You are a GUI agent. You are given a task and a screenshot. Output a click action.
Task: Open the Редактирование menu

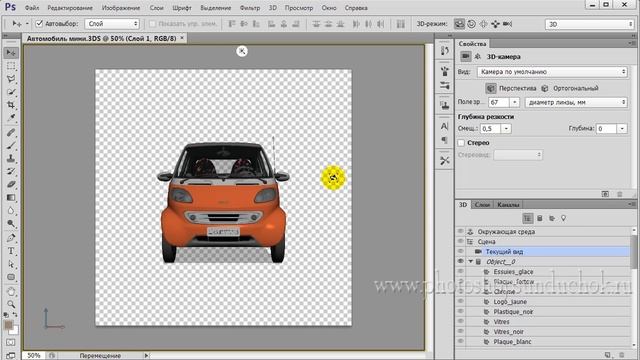70,8
